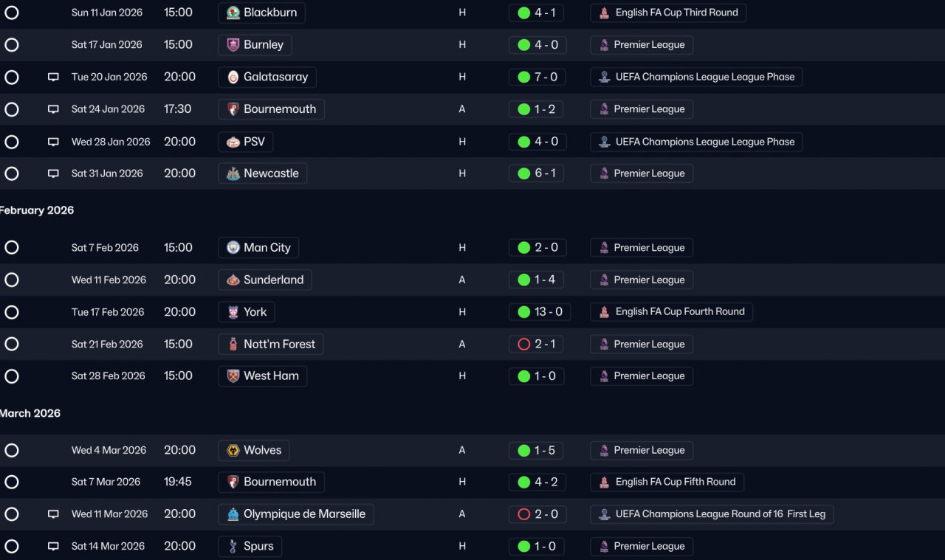The image size is (945, 560).
Task: Click the Champions League icon in Marseille row
Action: (604, 514)
